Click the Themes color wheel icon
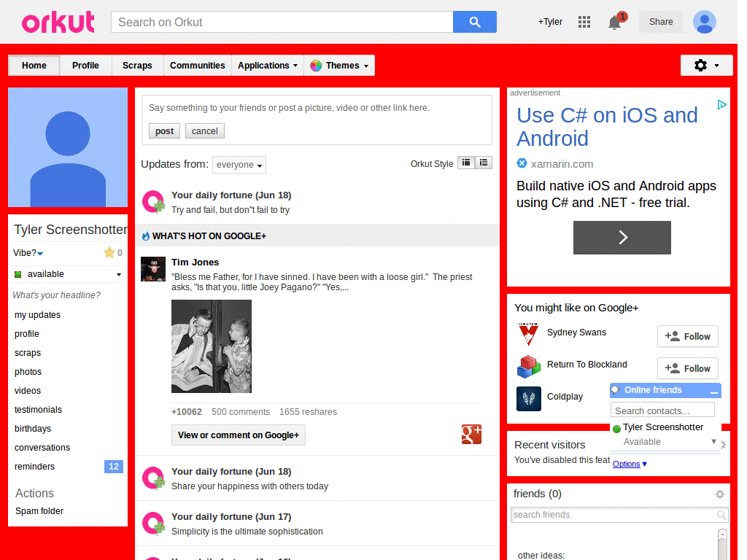 tap(316, 66)
